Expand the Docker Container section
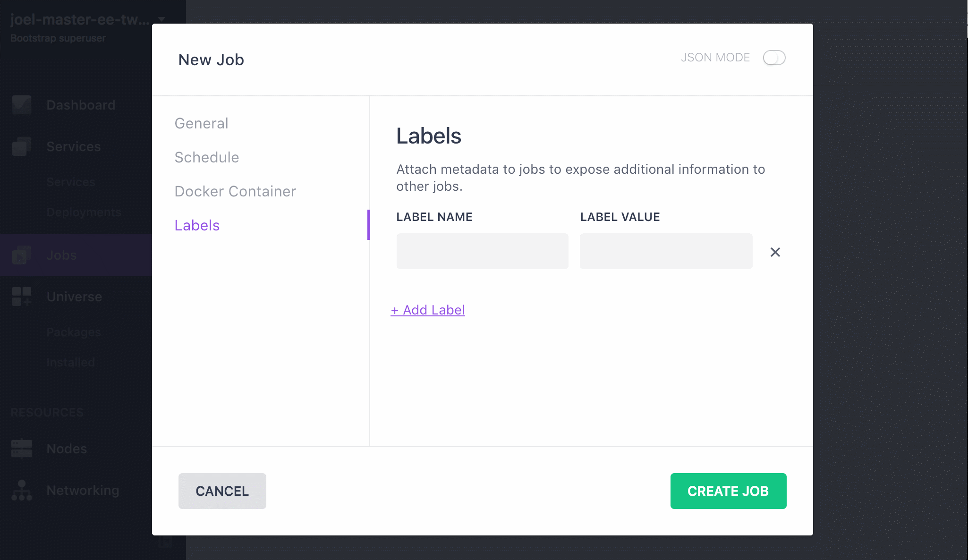This screenshot has height=560, width=968. tap(235, 191)
